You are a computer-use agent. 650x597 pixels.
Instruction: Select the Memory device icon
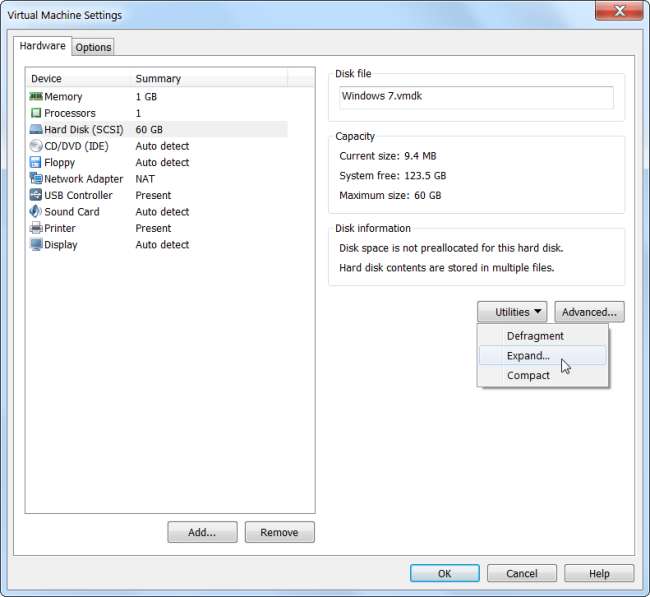coord(36,97)
